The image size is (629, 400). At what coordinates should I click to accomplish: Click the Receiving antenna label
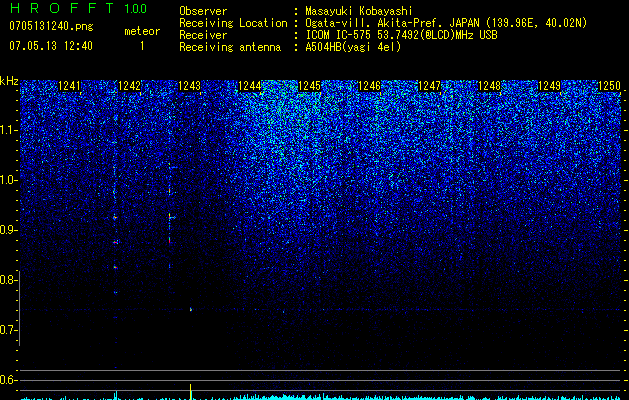coord(230,47)
